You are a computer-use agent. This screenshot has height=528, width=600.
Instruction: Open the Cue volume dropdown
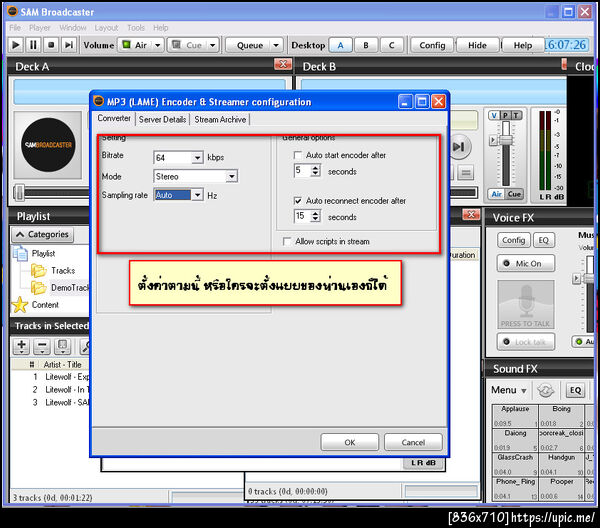click(213, 45)
